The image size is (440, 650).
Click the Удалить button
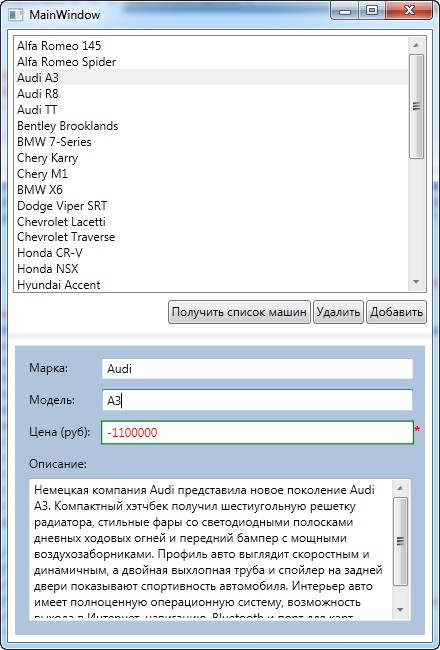pos(338,312)
